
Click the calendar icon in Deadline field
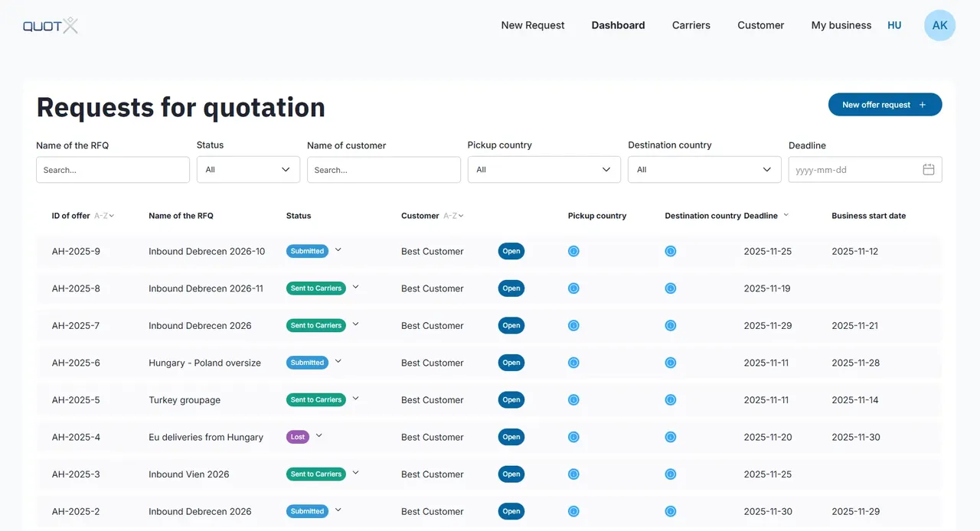tap(928, 170)
